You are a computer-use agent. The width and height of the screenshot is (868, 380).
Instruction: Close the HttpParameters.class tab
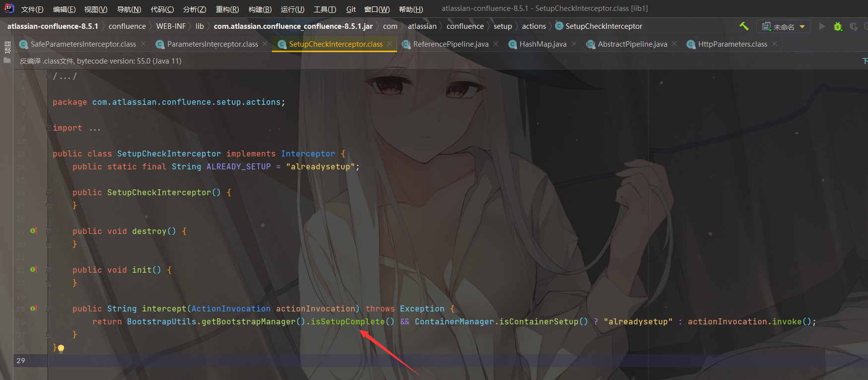point(775,44)
